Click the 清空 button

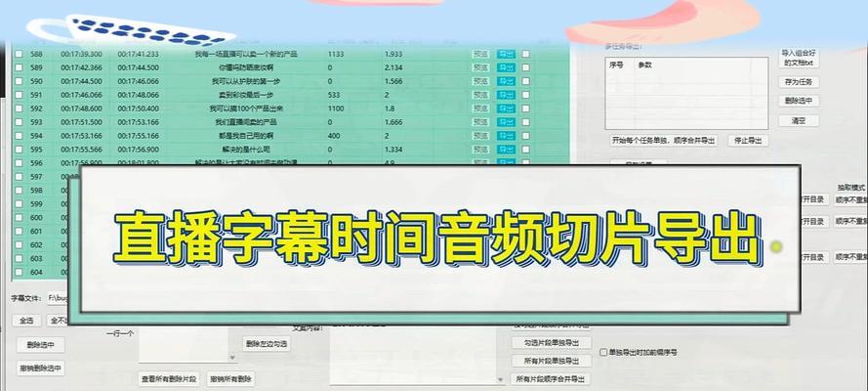point(799,121)
